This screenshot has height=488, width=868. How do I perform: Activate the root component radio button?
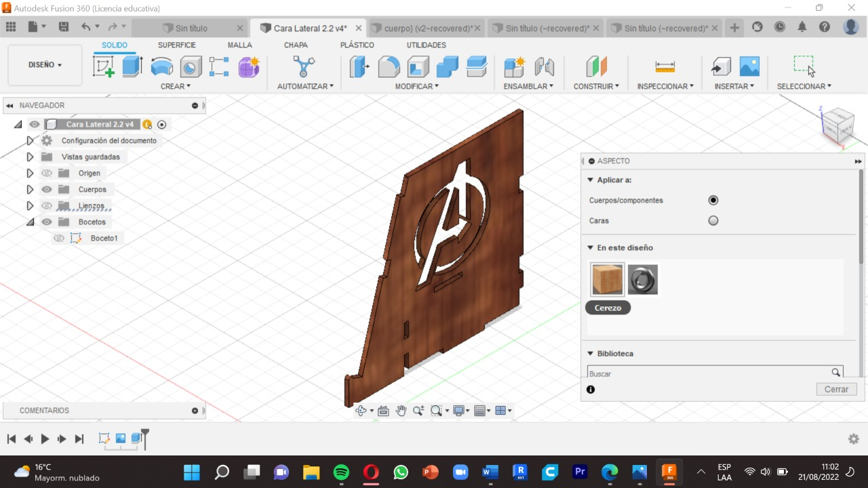coord(161,124)
